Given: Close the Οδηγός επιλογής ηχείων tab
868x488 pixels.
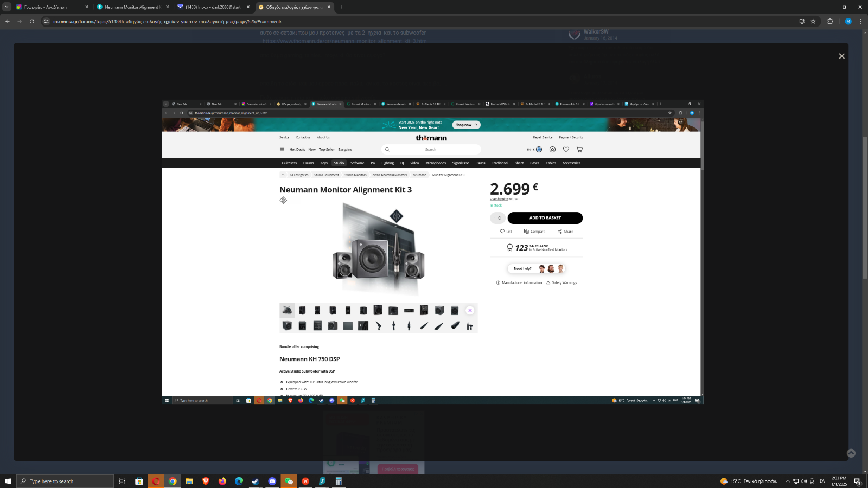Looking at the screenshot, I should pyautogui.click(x=329, y=7).
